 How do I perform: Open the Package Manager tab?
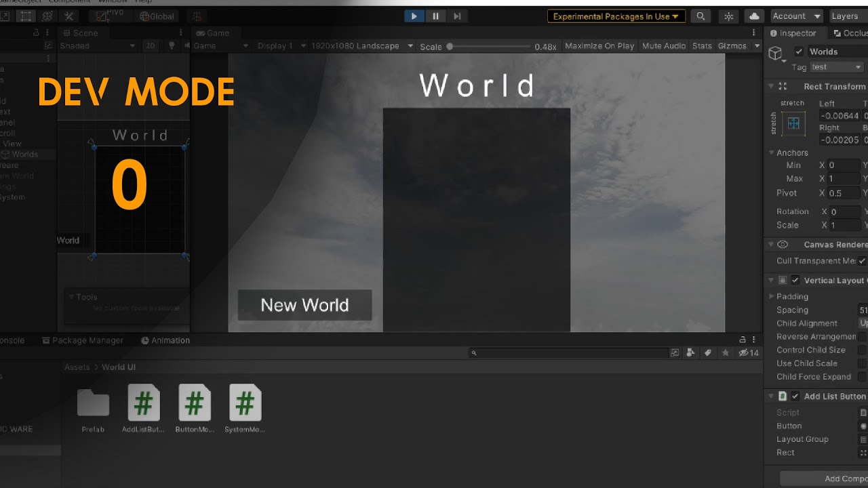[83, 340]
